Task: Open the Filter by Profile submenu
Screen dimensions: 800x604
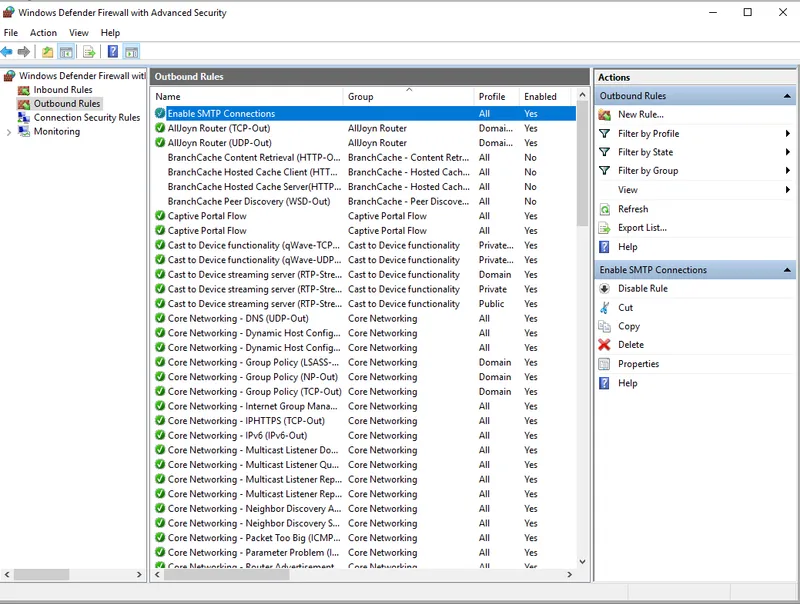Action: tap(648, 134)
